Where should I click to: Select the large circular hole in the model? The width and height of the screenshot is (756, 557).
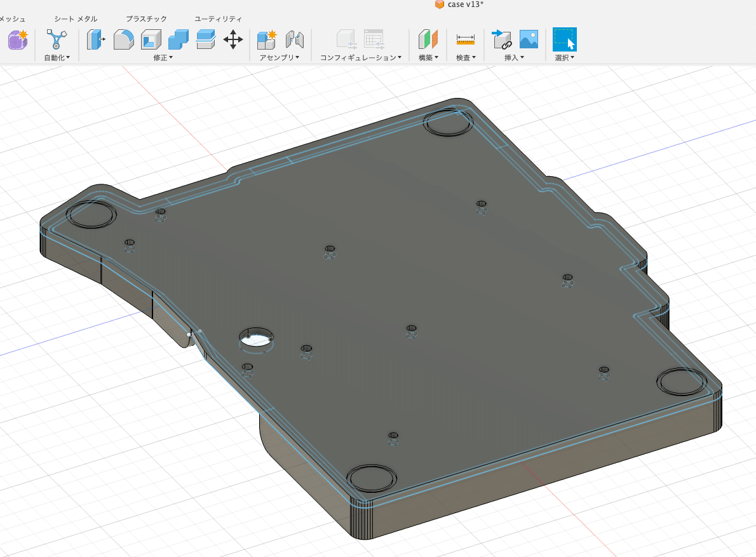(x=256, y=339)
